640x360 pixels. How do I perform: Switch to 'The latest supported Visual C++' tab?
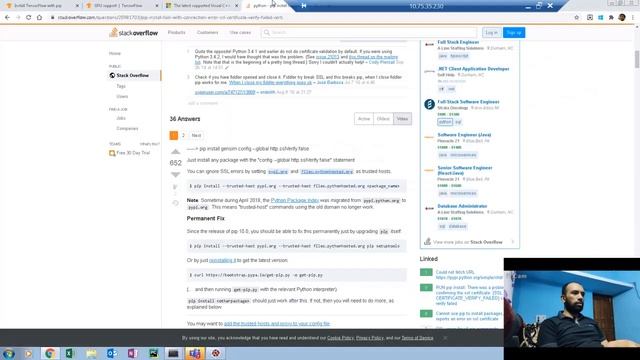202,6
